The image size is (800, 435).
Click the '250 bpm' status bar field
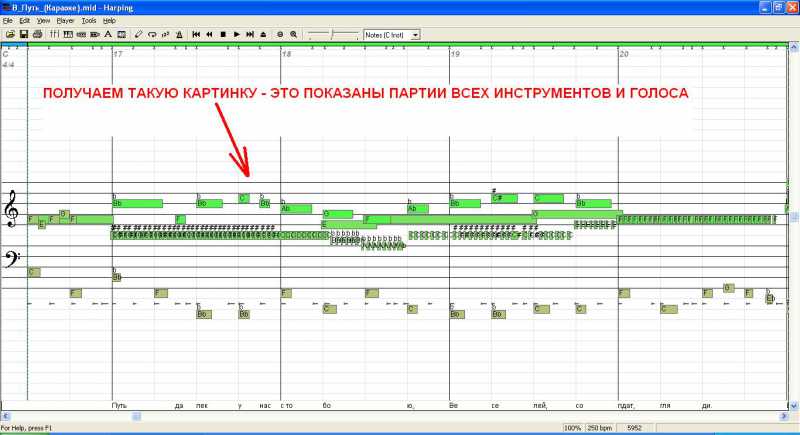point(599,428)
